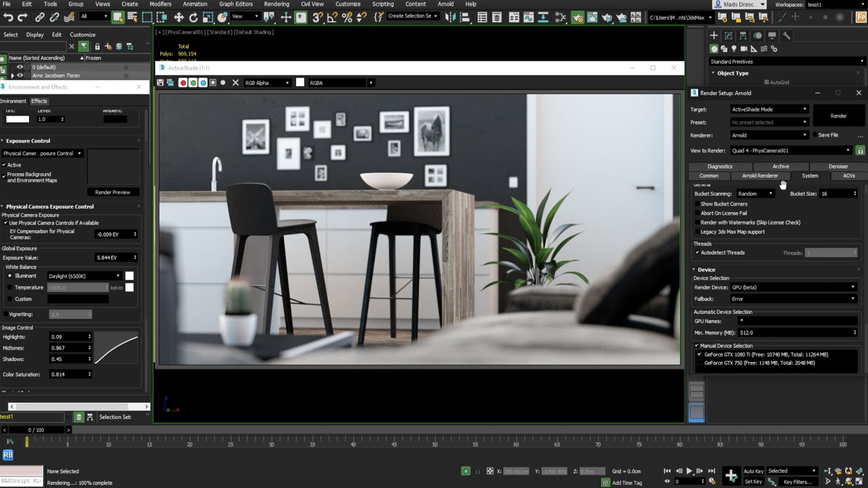Click the Render button
Screen dimensions: 868x488
pos(838,116)
